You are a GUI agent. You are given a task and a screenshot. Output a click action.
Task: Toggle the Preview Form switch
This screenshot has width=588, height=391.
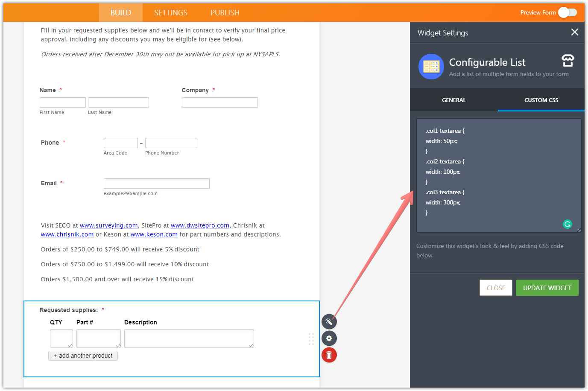567,12
